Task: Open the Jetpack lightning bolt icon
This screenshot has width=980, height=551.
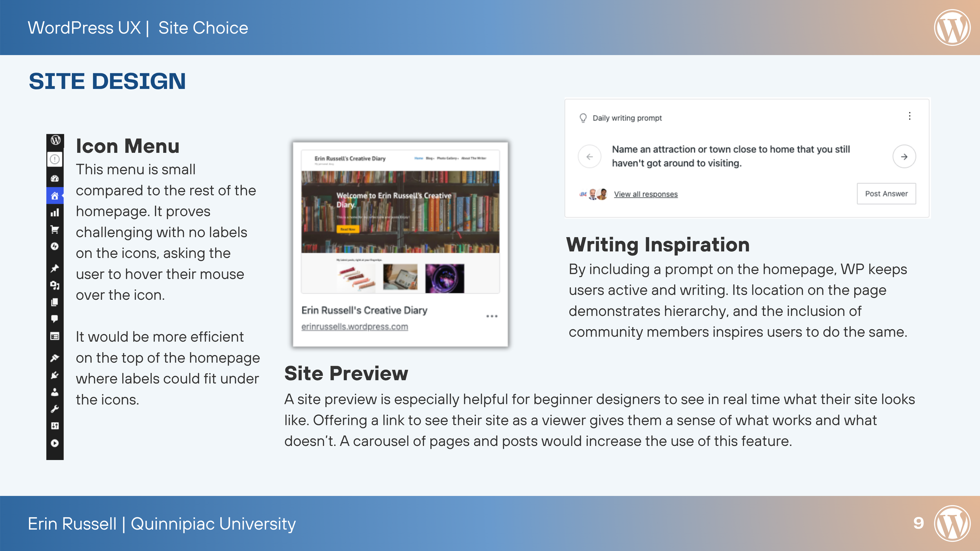Action: pyautogui.click(x=55, y=246)
